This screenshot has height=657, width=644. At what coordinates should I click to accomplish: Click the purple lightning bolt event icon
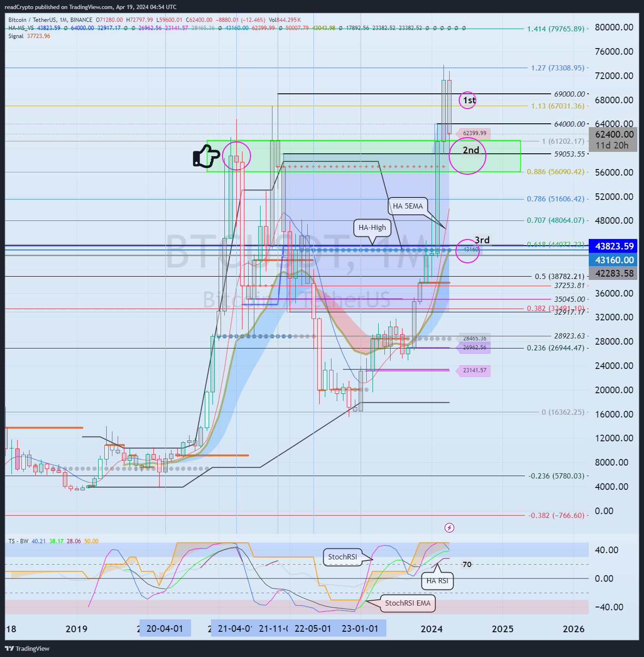449,528
